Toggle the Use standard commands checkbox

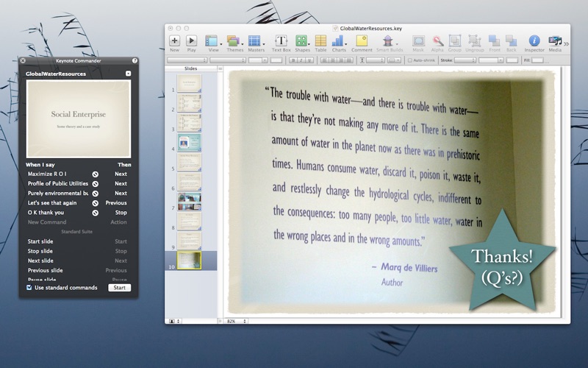29,288
